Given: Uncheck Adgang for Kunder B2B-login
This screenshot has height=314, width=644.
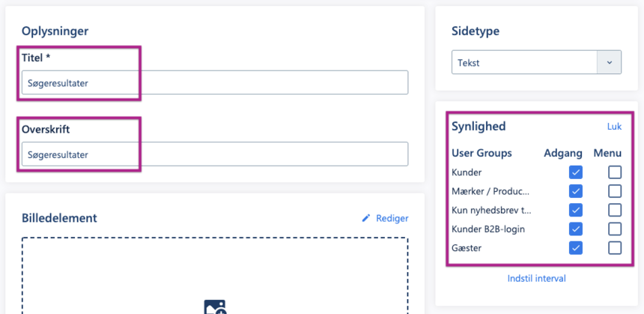Looking at the screenshot, I should [x=576, y=229].
